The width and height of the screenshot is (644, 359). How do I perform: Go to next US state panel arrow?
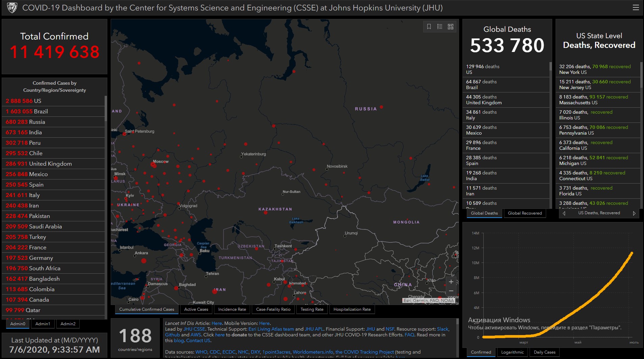pyautogui.click(x=634, y=213)
